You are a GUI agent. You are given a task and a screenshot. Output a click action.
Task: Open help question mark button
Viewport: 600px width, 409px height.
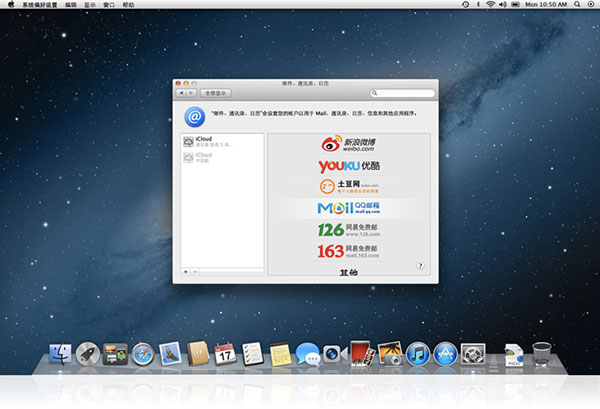(420, 266)
